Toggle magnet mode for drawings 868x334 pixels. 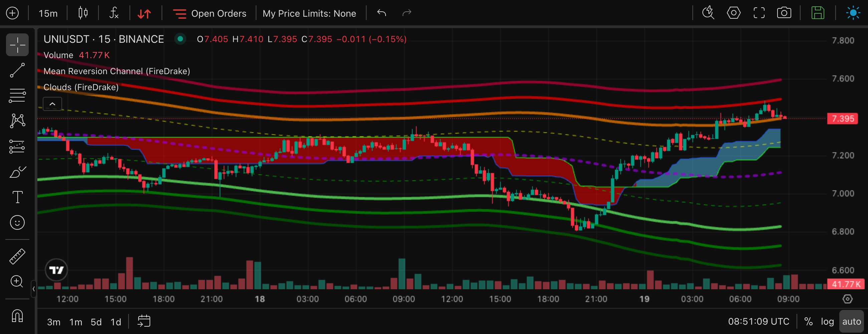coord(17,316)
